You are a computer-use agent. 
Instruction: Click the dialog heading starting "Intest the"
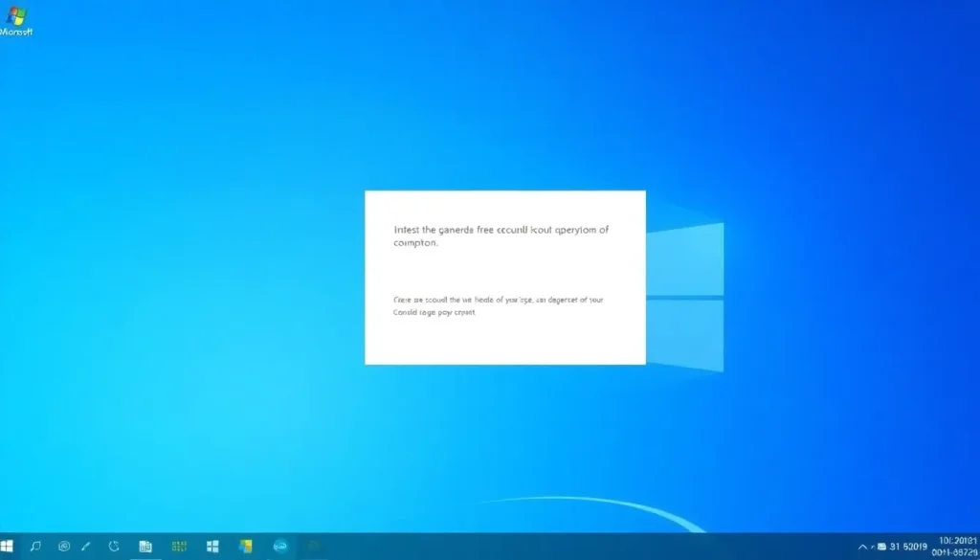(x=501, y=236)
